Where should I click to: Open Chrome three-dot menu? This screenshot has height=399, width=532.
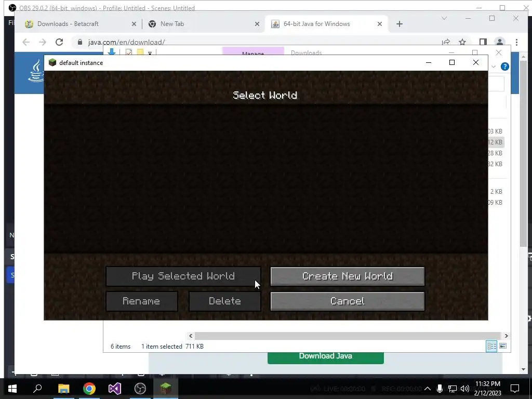point(516,42)
